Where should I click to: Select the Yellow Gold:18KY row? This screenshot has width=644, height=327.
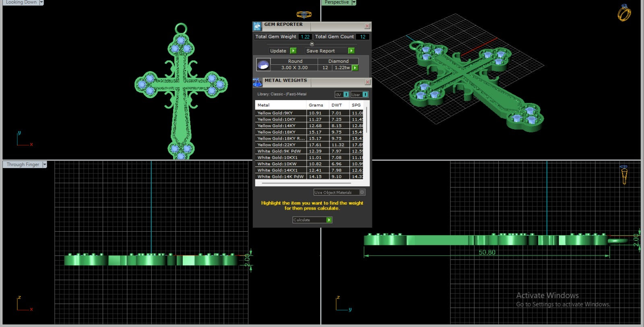pyautogui.click(x=309, y=132)
